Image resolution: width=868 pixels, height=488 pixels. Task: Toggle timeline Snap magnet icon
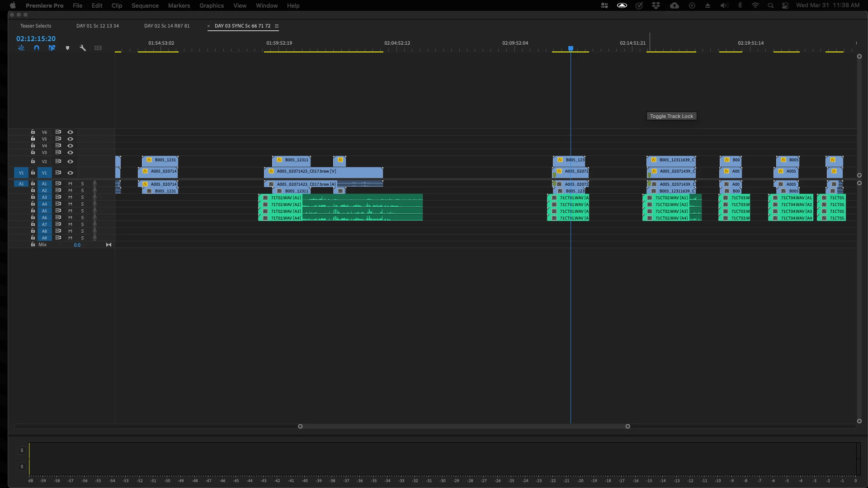click(x=37, y=48)
